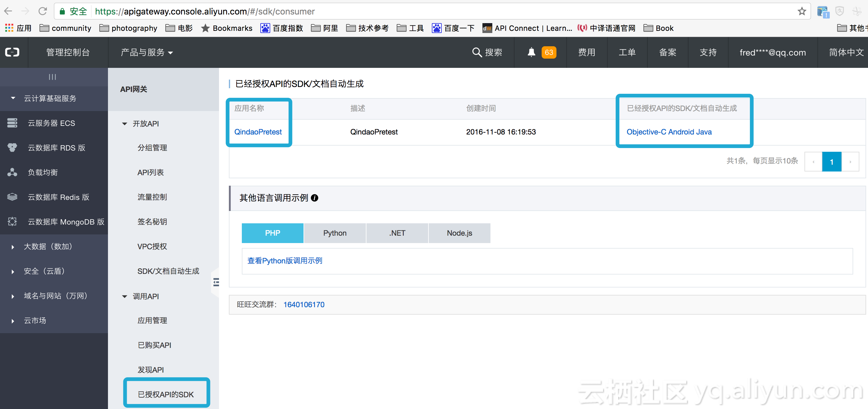Screen dimensions: 868x409
Task: Collapse the 调用API tree group
Action: pyautogui.click(x=124, y=296)
